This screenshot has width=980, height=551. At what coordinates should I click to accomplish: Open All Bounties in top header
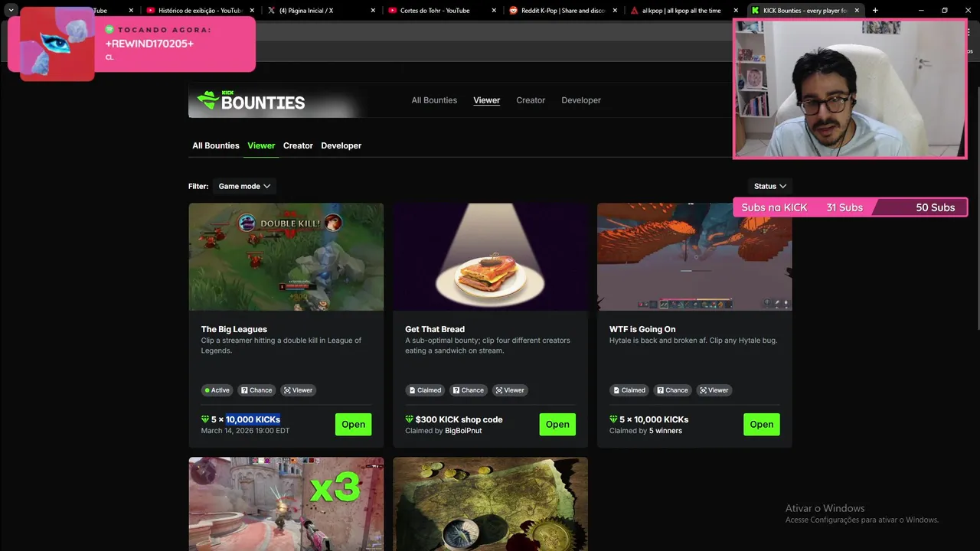pos(434,100)
